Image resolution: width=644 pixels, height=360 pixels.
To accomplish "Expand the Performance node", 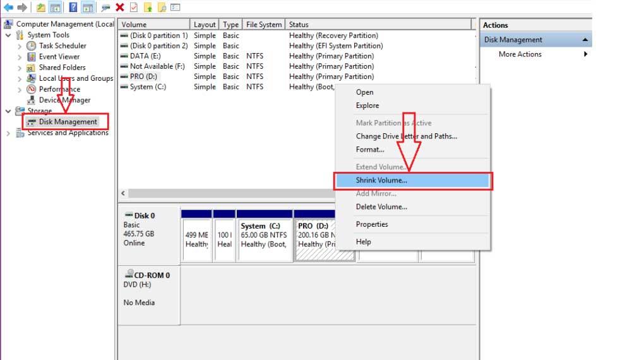I will coord(20,90).
